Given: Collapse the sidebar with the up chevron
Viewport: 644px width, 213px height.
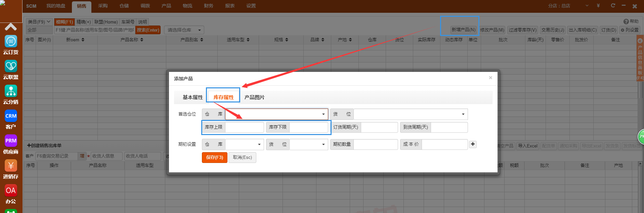Looking at the screenshot, I should [x=11, y=27].
